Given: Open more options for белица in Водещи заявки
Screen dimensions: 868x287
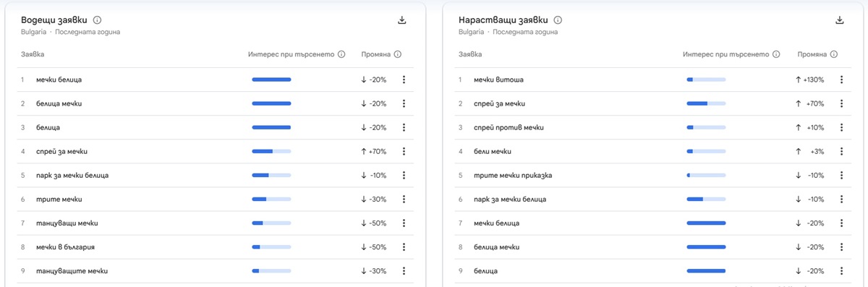Looking at the screenshot, I should pyautogui.click(x=404, y=127).
